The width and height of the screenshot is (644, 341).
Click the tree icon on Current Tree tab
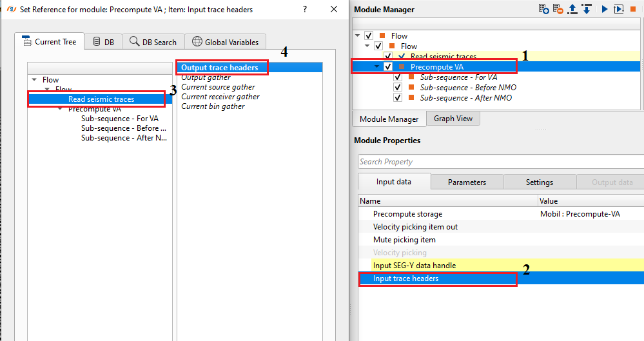coord(26,41)
